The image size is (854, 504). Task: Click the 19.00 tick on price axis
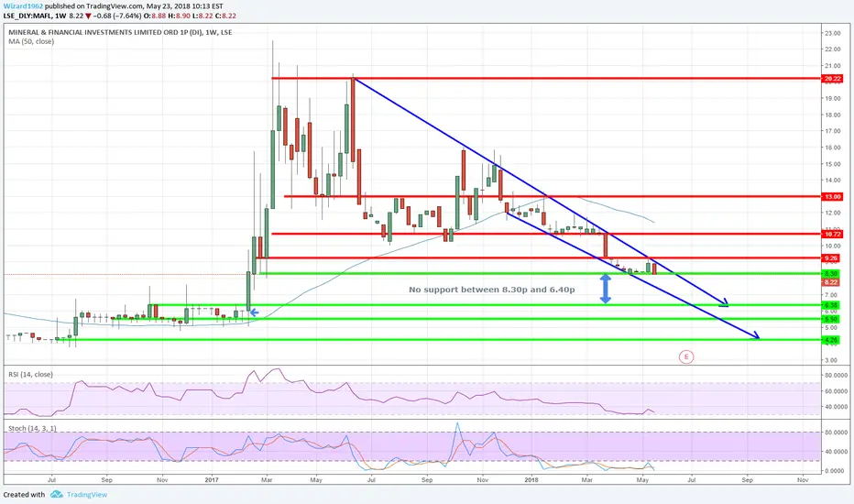(x=832, y=99)
